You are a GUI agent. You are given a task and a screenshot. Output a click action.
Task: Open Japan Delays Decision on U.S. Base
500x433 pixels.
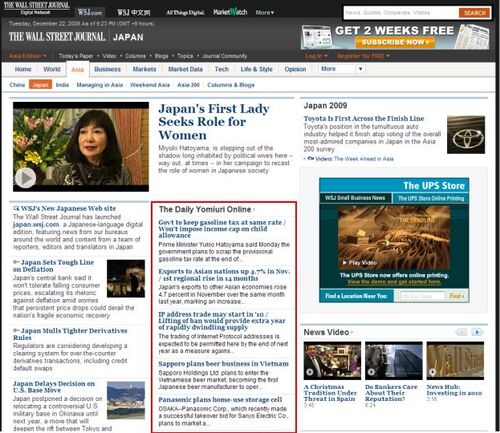(54, 387)
